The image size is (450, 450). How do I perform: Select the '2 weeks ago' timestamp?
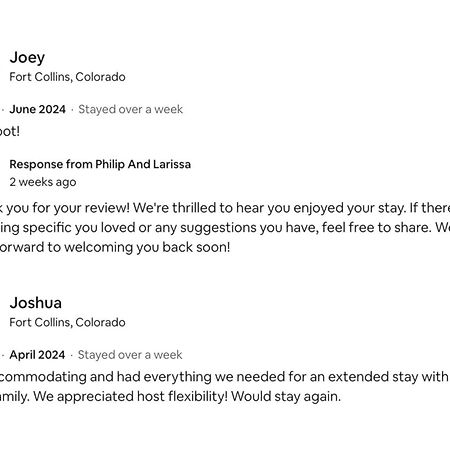pyautogui.click(x=43, y=182)
